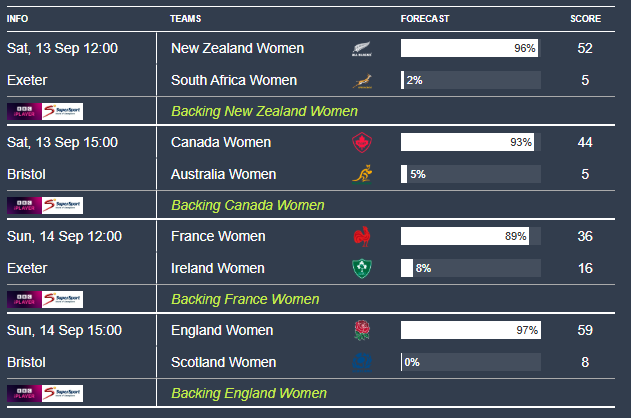Click the Backing England Women link

[x=249, y=393]
